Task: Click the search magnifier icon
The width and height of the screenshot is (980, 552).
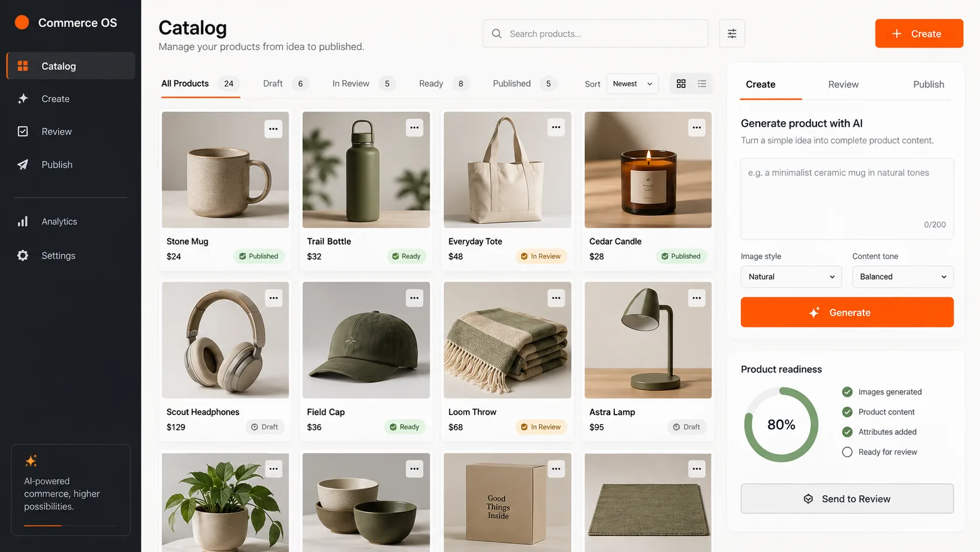Action: (x=496, y=33)
